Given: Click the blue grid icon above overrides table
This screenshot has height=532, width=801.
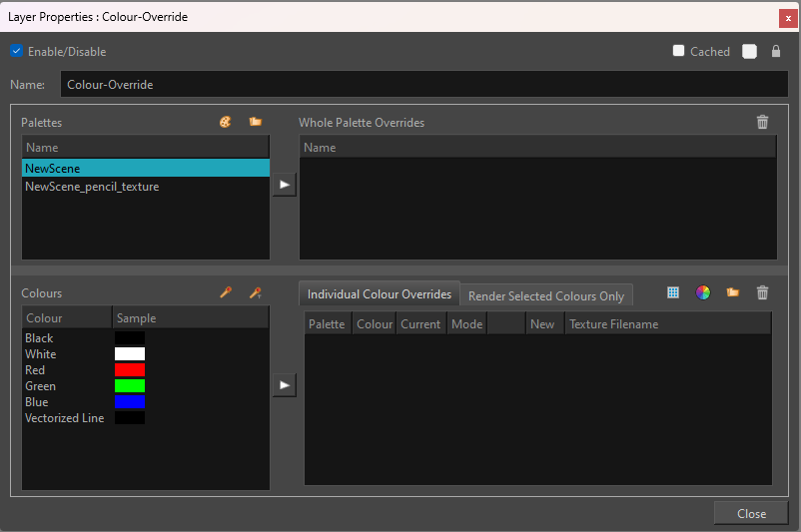Looking at the screenshot, I should pos(673,292).
